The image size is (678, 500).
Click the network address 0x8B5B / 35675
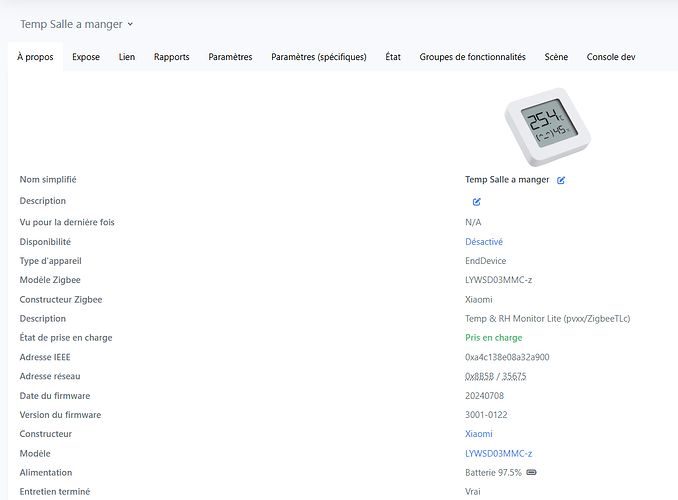(x=495, y=376)
